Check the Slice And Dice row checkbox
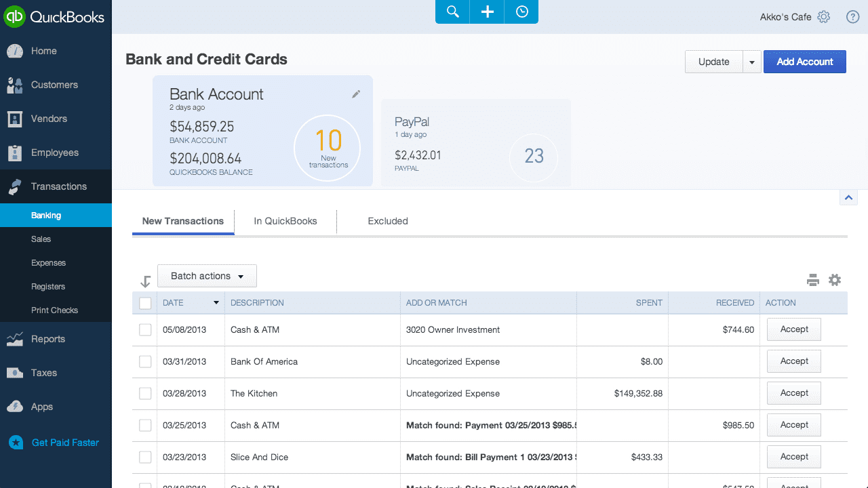The width and height of the screenshot is (868, 488). click(145, 457)
